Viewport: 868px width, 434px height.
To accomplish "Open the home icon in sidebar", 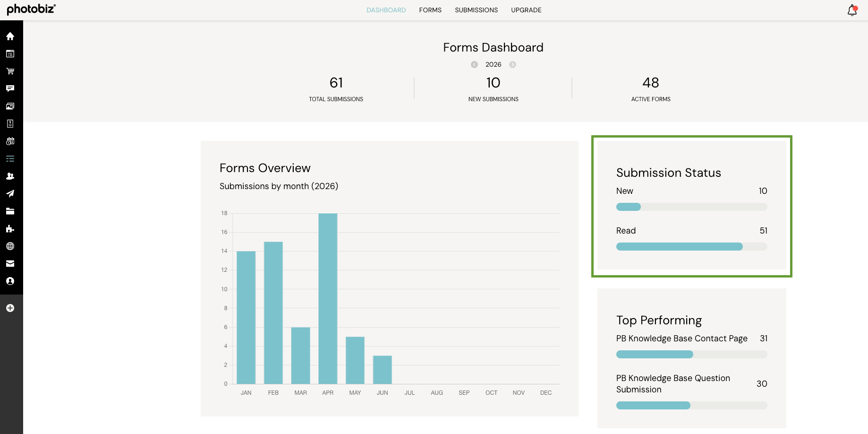I will coord(10,36).
